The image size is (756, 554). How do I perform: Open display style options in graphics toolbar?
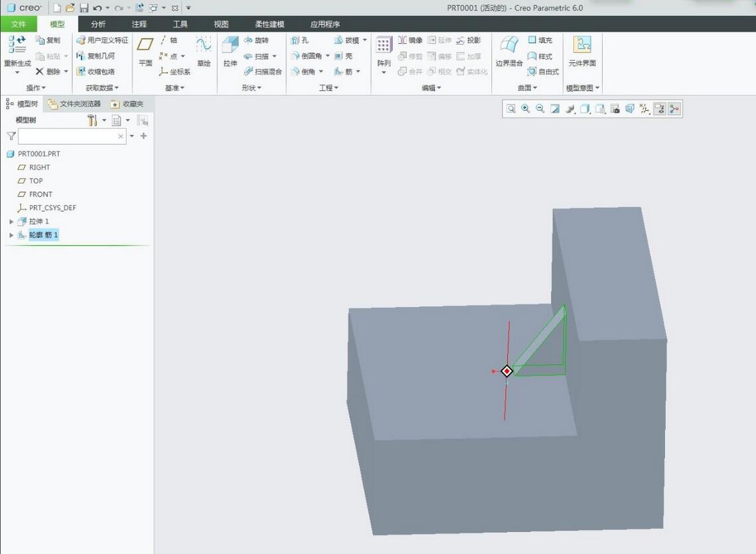585,108
